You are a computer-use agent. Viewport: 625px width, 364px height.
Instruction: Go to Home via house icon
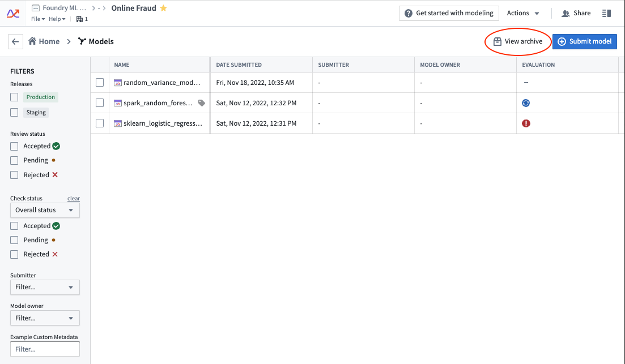pyautogui.click(x=32, y=41)
